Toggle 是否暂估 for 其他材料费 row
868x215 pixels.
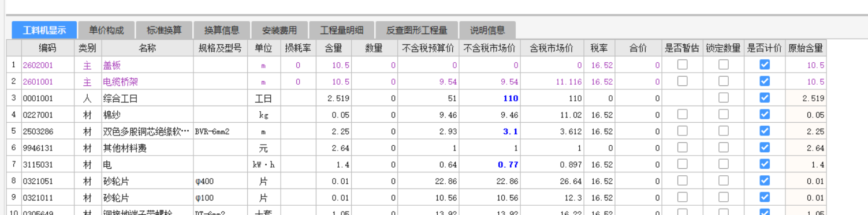click(682, 148)
